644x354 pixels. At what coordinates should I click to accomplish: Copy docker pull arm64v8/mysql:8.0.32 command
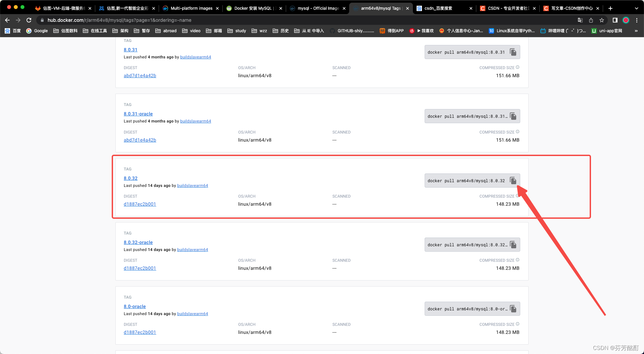click(x=513, y=181)
